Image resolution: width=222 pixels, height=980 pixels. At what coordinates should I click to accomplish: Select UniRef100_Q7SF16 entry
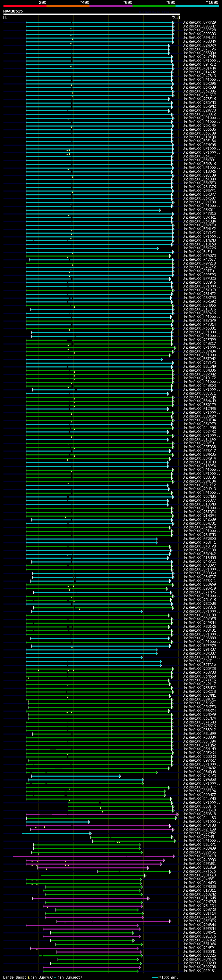(199, 99)
